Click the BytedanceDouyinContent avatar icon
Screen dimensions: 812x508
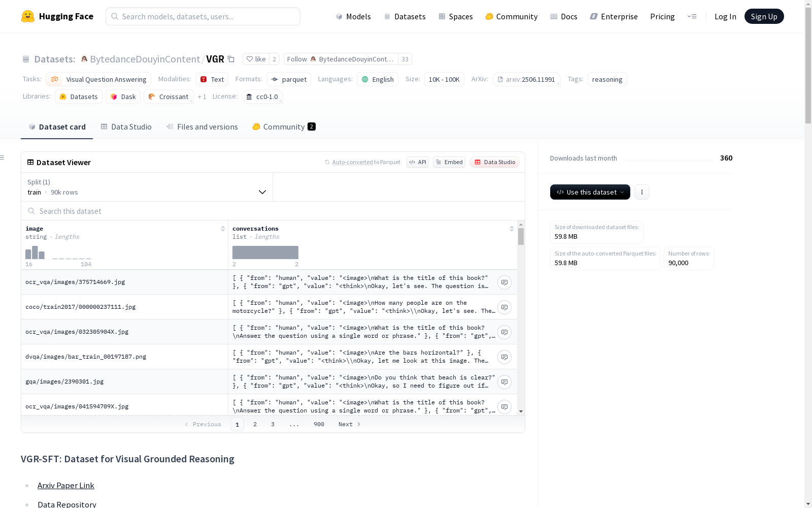(x=84, y=59)
